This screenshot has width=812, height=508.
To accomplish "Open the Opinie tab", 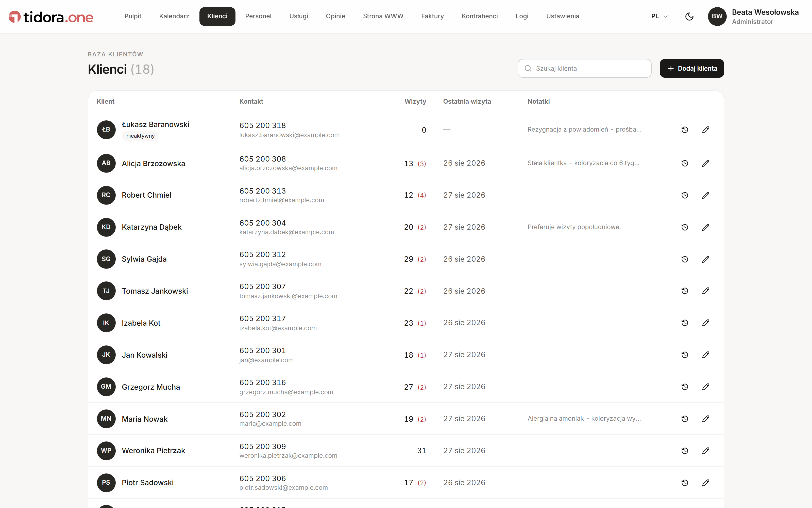I will coord(335,16).
